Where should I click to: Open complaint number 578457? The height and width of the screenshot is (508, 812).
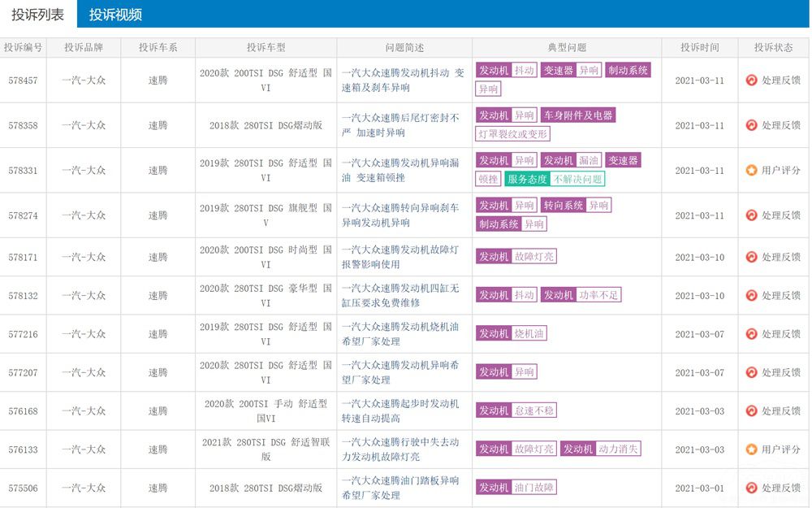pyautogui.click(x=23, y=80)
